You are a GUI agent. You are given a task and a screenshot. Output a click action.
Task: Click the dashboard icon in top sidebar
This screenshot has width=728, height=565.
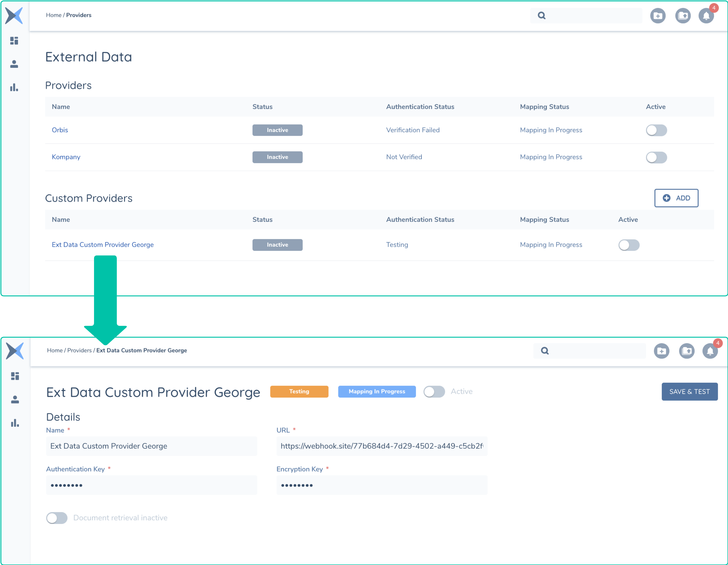point(14,41)
